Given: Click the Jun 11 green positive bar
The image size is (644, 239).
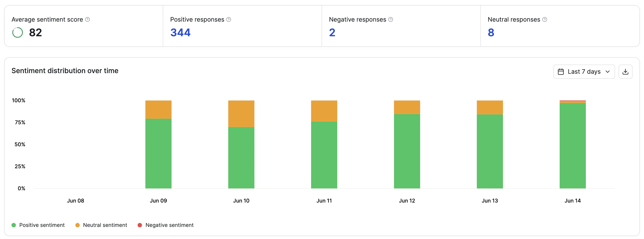Looking at the screenshot, I should (x=324, y=155).
